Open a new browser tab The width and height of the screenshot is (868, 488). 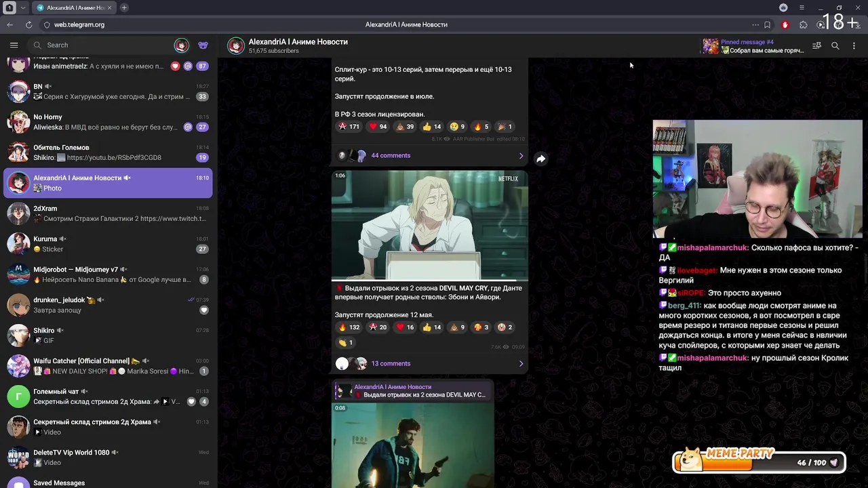[124, 7]
